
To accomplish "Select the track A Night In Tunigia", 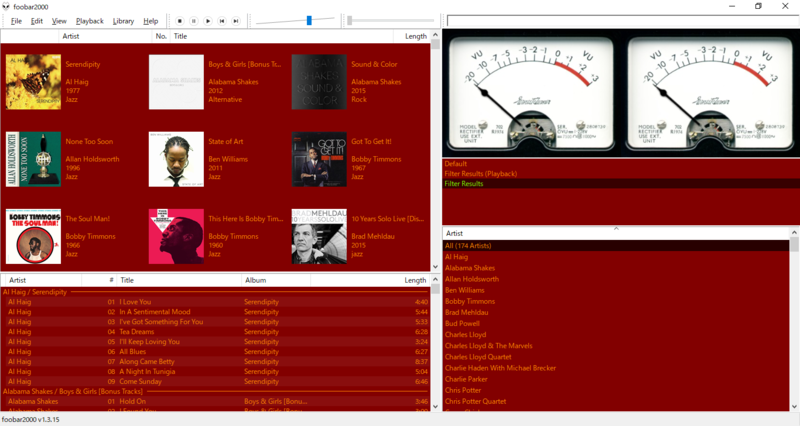I will tap(215, 371).
